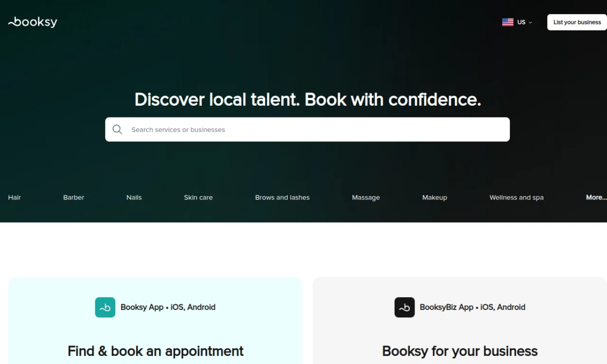This screenshot has height=364, width=607.
Task: Select the Hair category
Action: 14,197
